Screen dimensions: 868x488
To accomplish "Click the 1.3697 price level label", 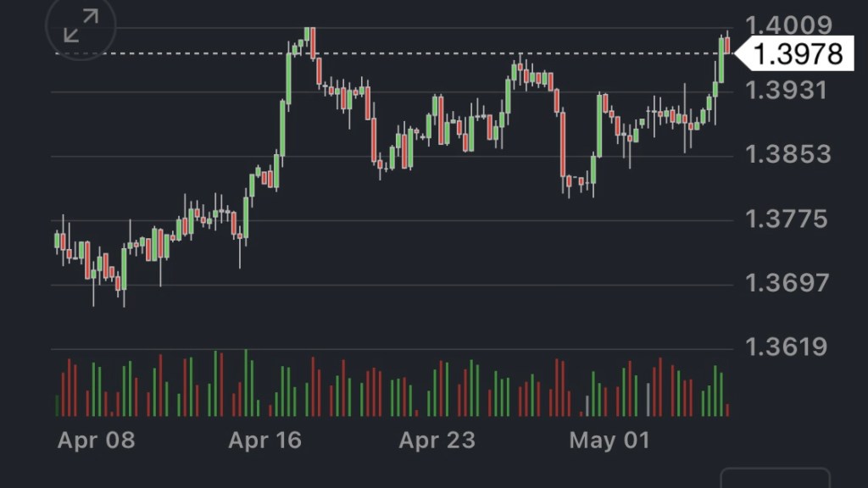I will [786, 282].
